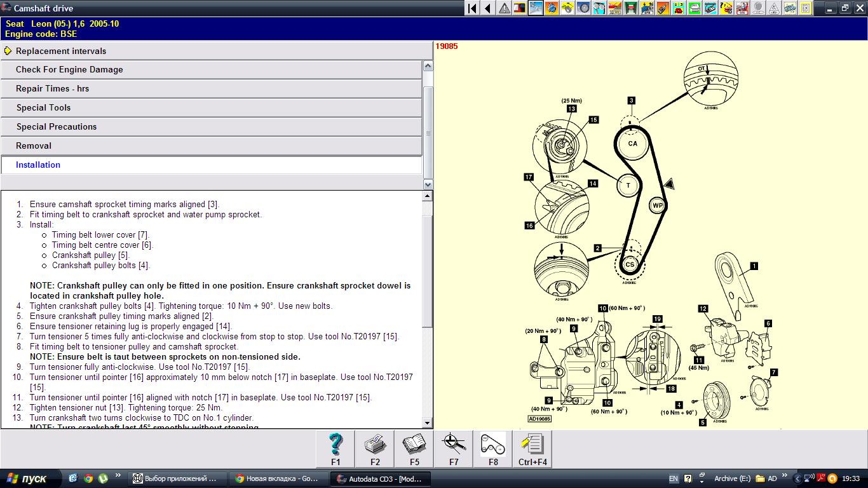Click orange key fob icon

coord(662,8)
